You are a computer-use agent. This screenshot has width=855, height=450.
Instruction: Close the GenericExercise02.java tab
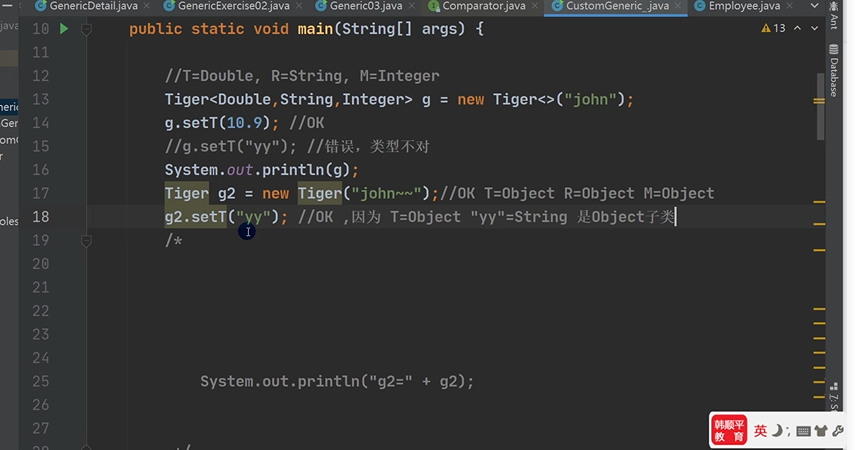299,6
